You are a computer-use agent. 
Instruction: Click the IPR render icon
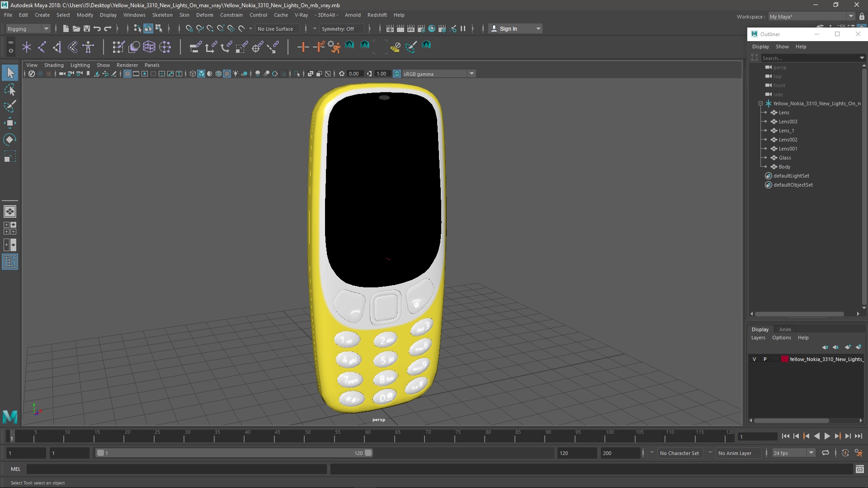[x=411, y=28]
